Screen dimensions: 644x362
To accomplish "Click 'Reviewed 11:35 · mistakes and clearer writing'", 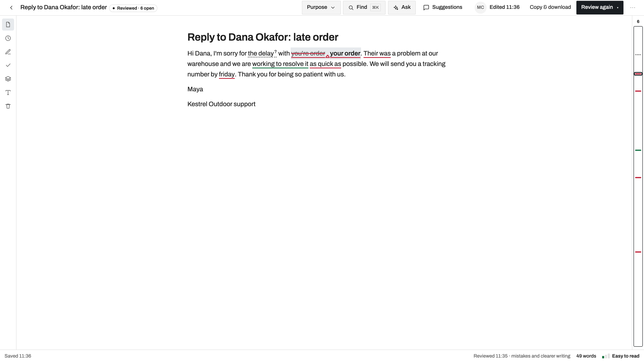I will (x=522, y=356).
